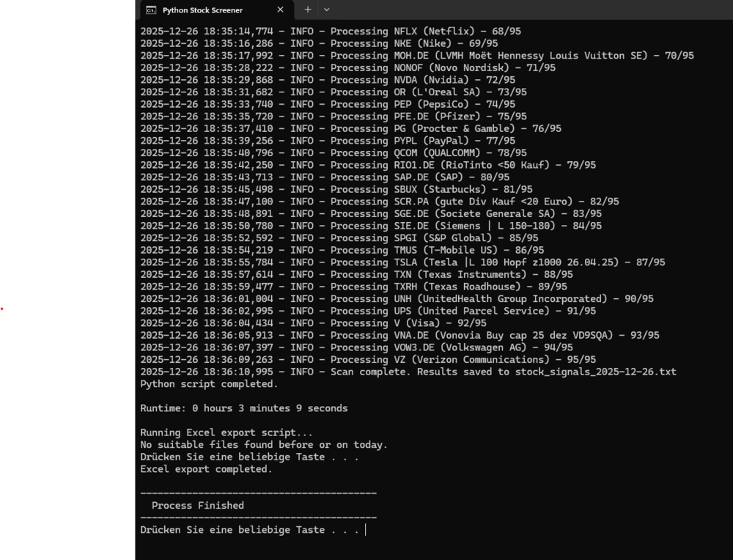This screenshot has height=560, width=733.
Task: Click the PYPL (PayPal) 77/95 line
Action: coord(328,141)
